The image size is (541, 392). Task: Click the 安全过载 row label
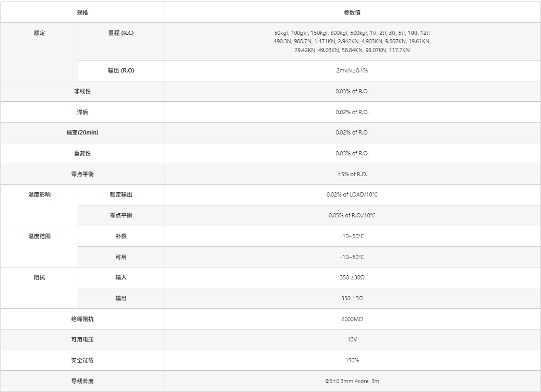[82, 360]
